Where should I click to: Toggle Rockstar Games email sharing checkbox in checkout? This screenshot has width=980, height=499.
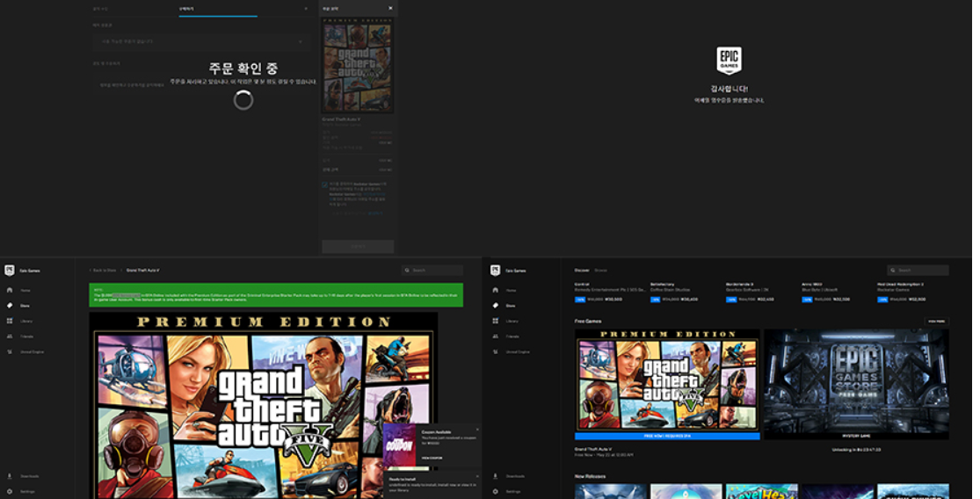pyautogui.click(x=325, y=184)
